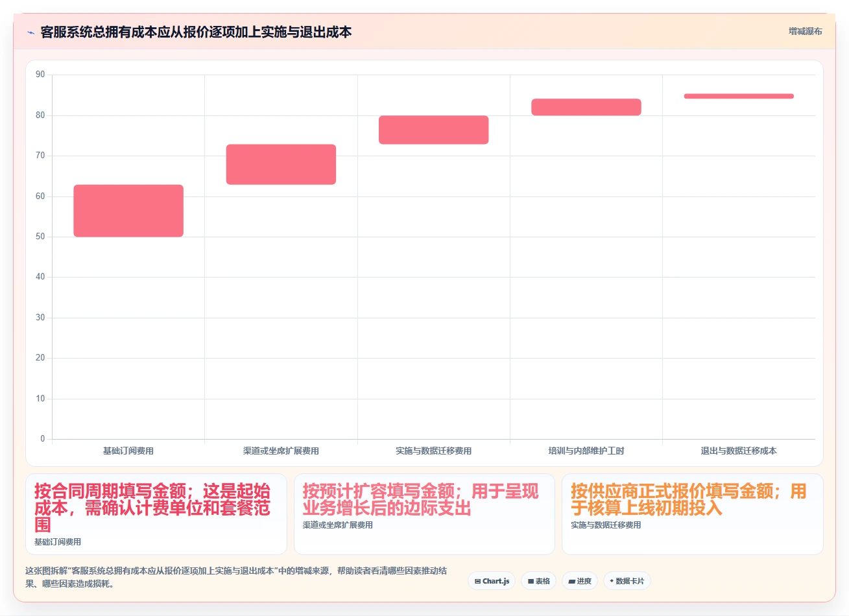
Task: Click the y-axis value 50
Action: pos(40,237)
